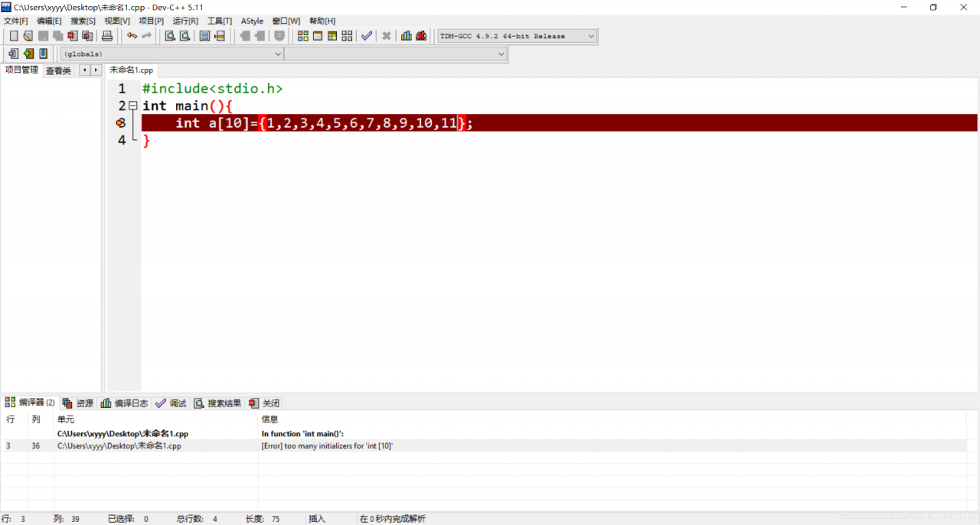Click the Go to bookmark icon
The image size is (980, 525).
tap(43, 54)
